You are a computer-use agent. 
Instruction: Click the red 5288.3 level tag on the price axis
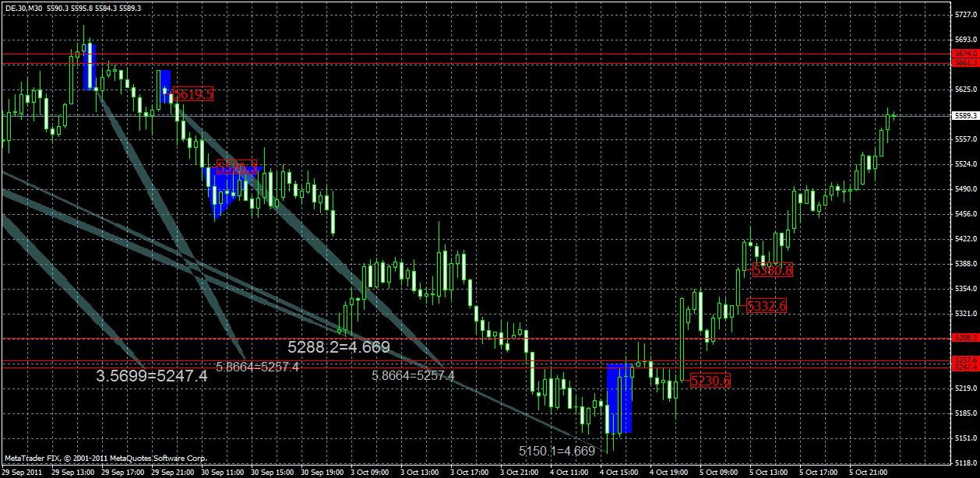[x=966, y=338]
